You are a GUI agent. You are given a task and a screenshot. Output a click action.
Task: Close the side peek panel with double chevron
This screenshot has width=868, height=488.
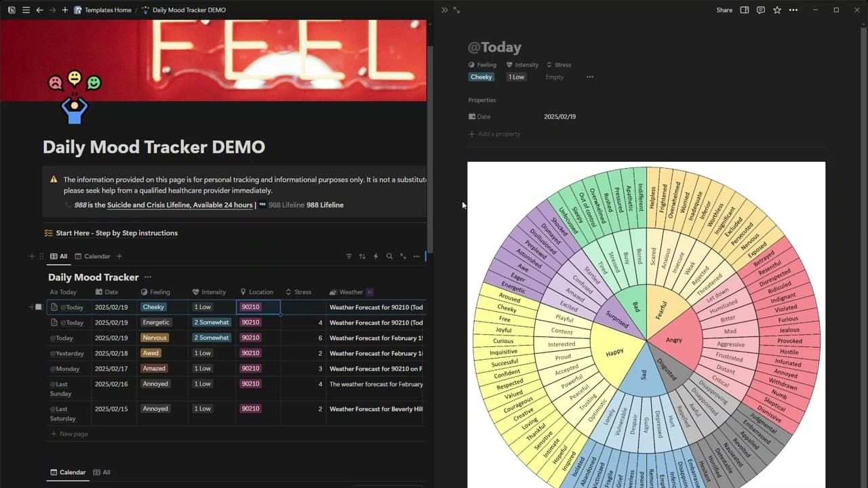444,10
